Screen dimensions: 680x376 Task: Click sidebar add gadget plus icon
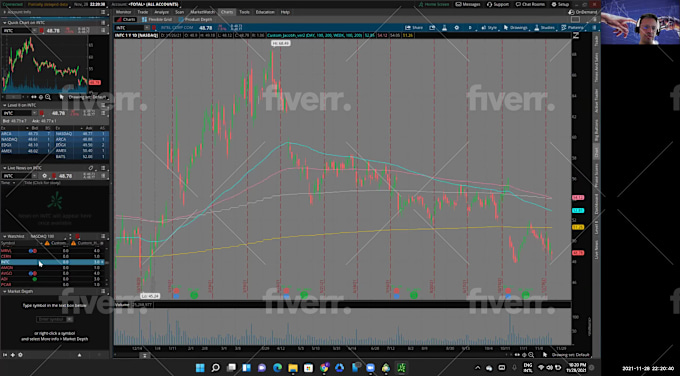point(13,355)
